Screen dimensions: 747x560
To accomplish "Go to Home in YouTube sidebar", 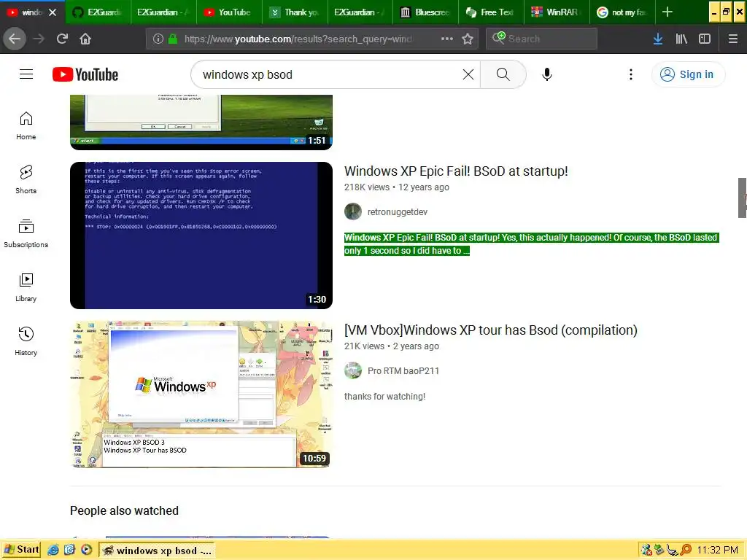I will pyautogui.click(x=26, y=125).
